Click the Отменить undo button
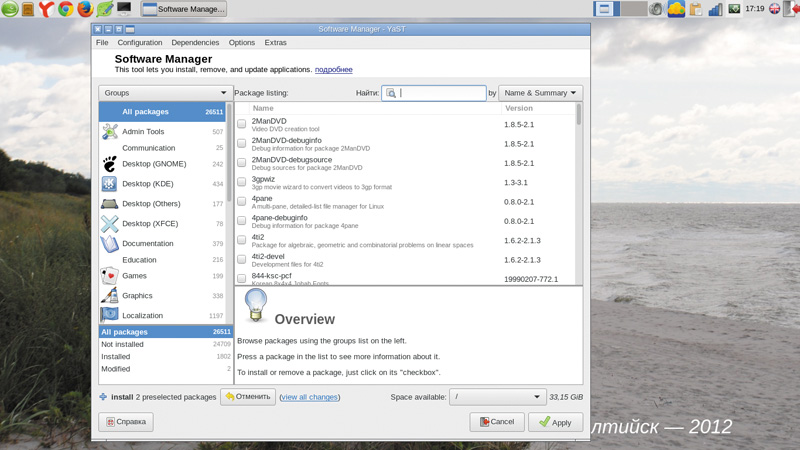 point(247,396)
